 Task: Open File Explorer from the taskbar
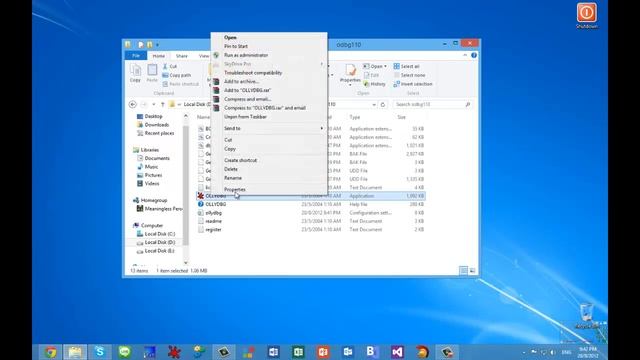tap(75, 352)
